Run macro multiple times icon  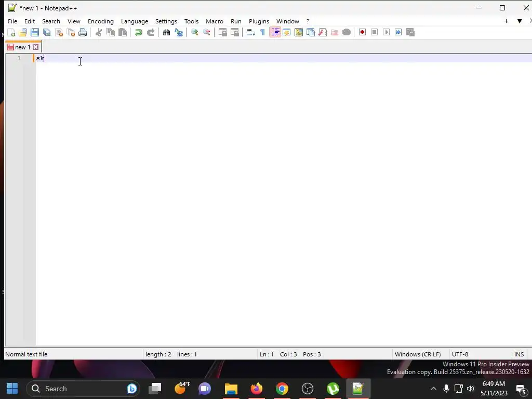point(398,32)
